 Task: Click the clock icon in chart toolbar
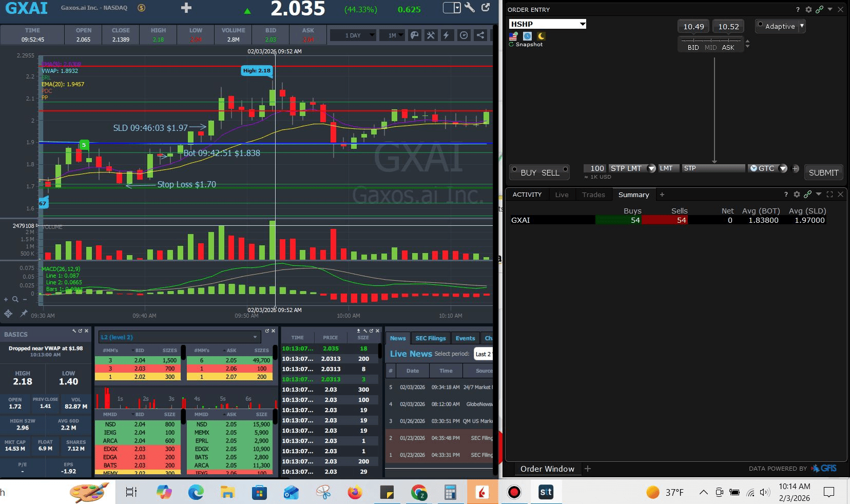click(463, 35)
